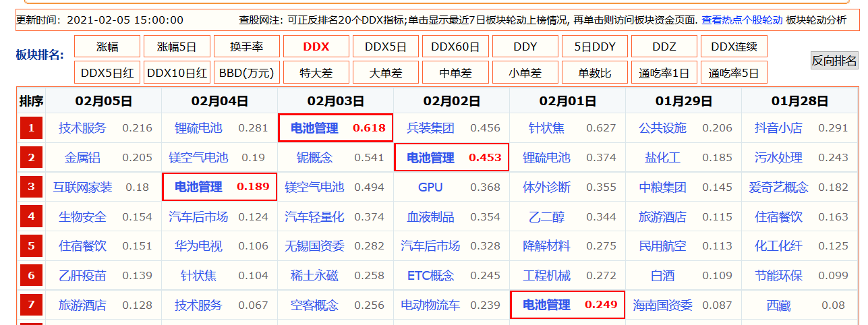Click the red rank 1 number cell
The width and height of the screenshot is (868, 325).
(31, 128)
